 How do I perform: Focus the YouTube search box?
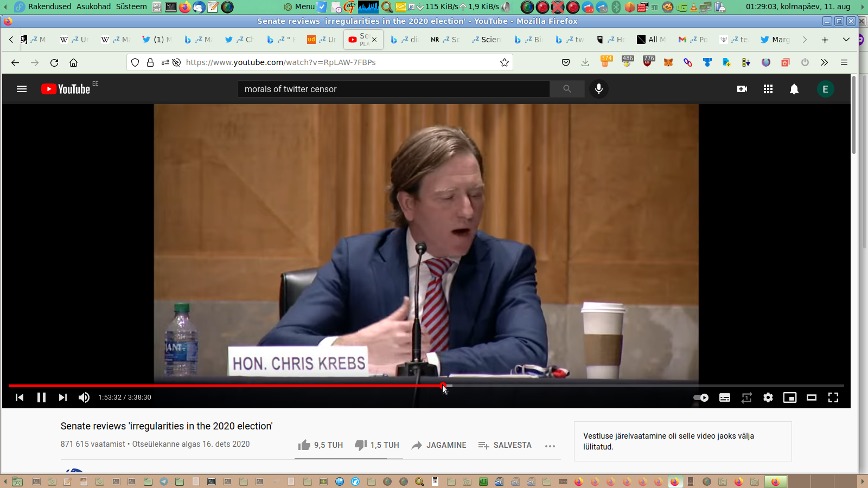(x=394, y=89)
